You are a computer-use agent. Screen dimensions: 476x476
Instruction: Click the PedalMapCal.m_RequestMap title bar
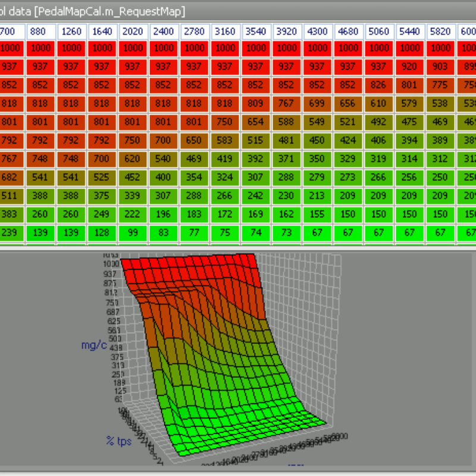95,11
